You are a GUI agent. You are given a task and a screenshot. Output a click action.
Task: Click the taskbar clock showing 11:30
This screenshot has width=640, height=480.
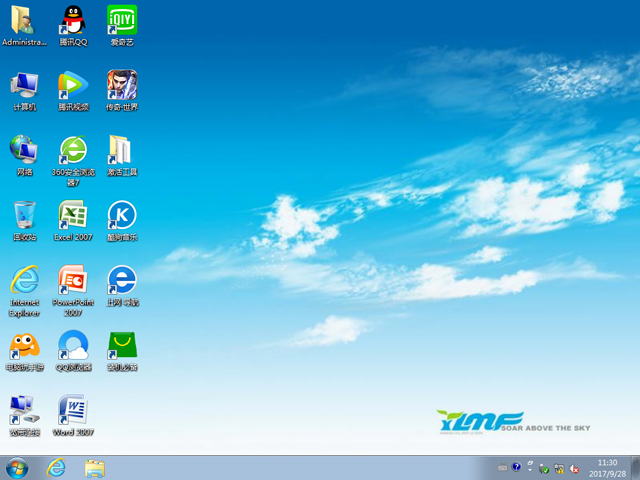pyautogui.click(x=607, y=467)
